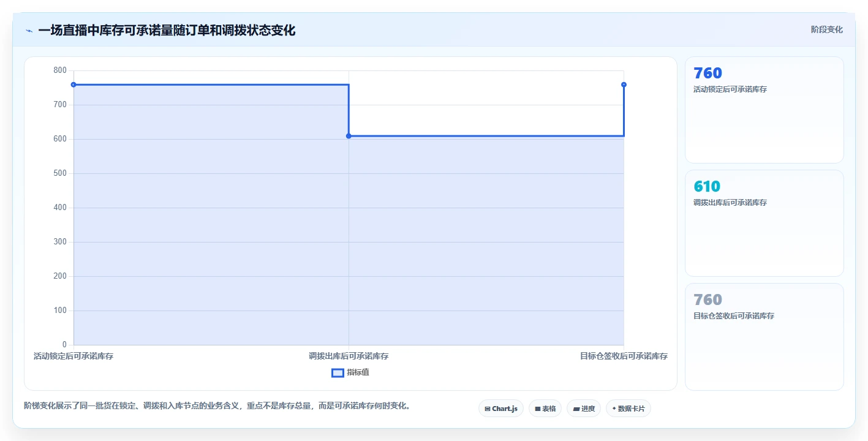Click y-axis tick label 100
This screenshot has width=868, height=441.
tap(60, 311)
